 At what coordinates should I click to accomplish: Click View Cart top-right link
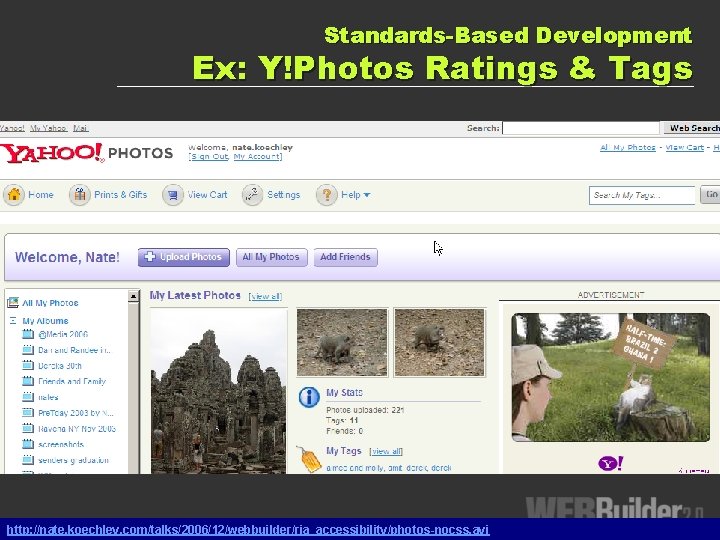685,147
